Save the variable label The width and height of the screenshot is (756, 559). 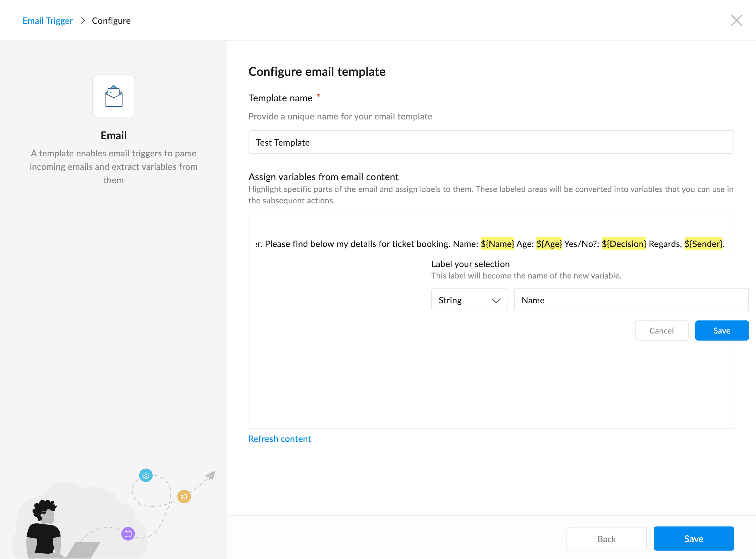722,331
